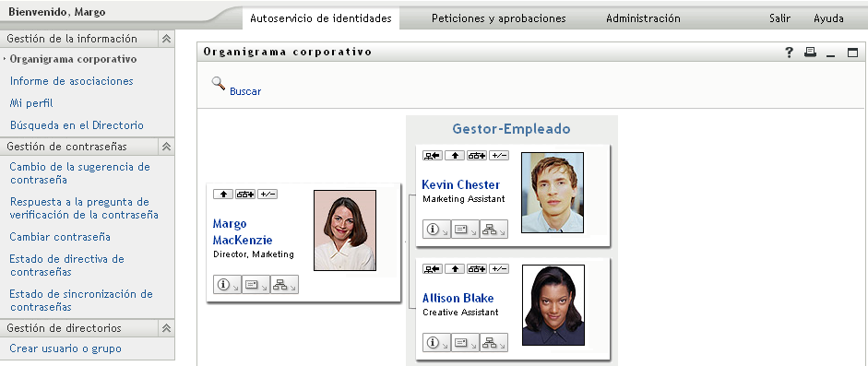Image resolution: width=868 pixels, height=366 pixels.
Task: Open Búsqueda en el Directorio
Action: click(x=77, y=125)
